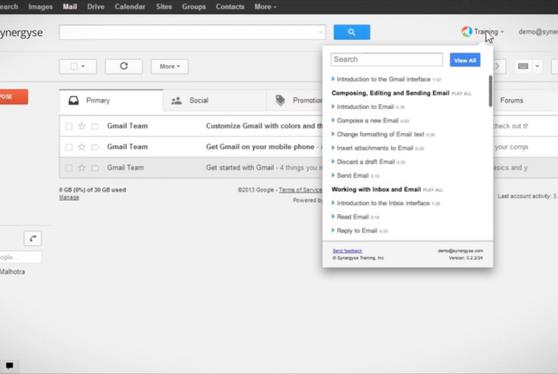Viewport: 558px width, 374px height.
Task: Open the Terms of Service link
Action: pyautogui.click(x=300, y=190)
